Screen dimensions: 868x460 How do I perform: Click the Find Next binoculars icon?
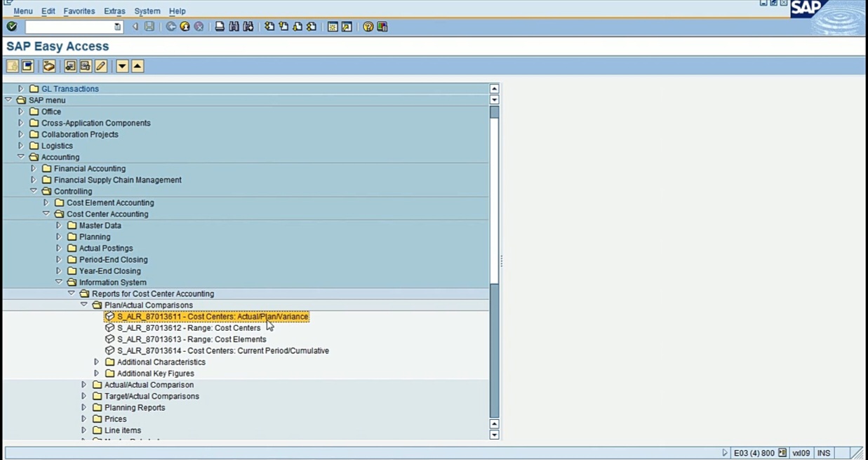coord(248,27)
